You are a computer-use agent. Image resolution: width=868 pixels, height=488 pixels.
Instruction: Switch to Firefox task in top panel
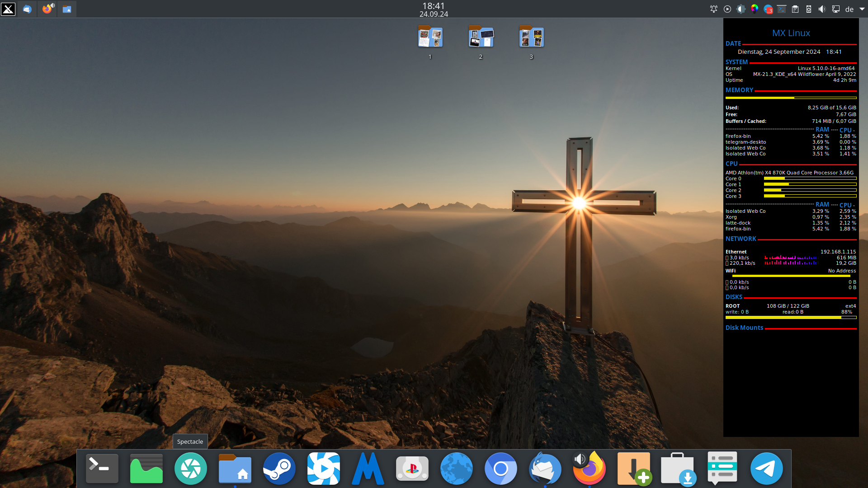tap(47, 9)
